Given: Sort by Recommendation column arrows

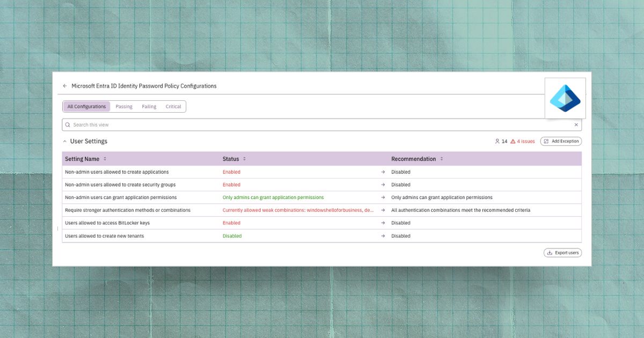Looking at the screenshot, I should [x=442, y=159].
